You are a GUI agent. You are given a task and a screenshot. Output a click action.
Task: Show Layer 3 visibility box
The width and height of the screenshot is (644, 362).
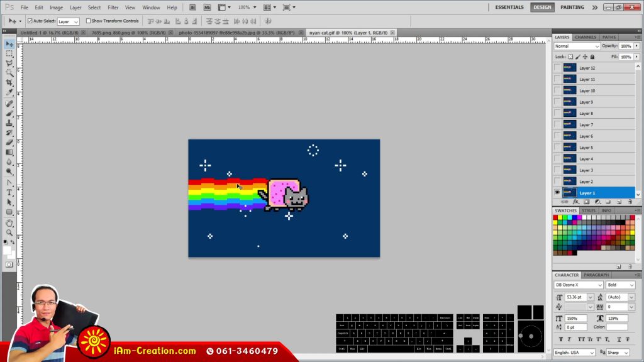coord(557,170)
